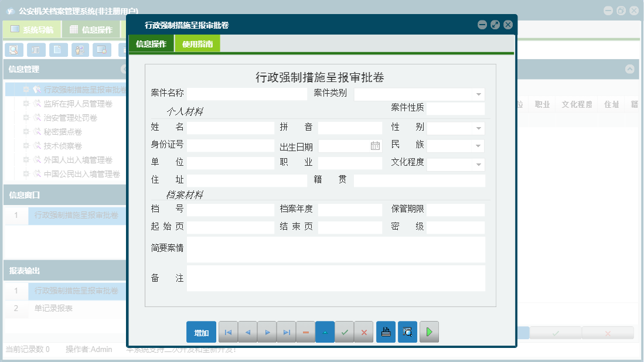This screenshot has width=644, height=362.
Task: Collapse the right panel with up-chevron icon
Action: [x=629, y=69]
